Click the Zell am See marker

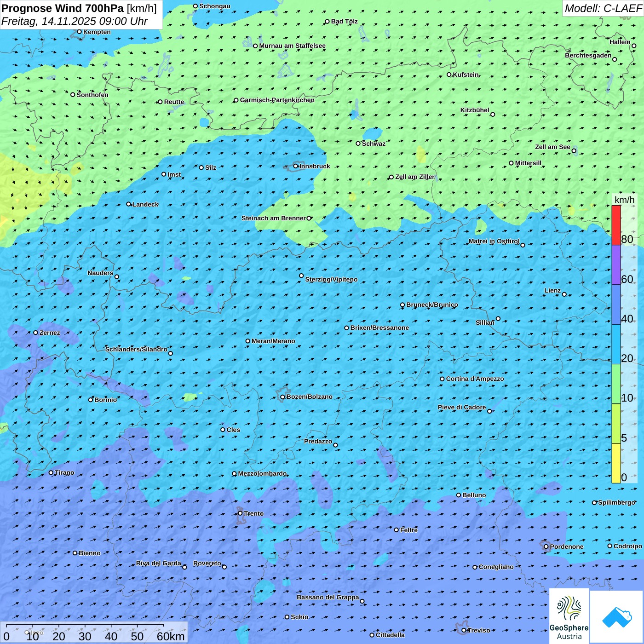pos(574,150)
